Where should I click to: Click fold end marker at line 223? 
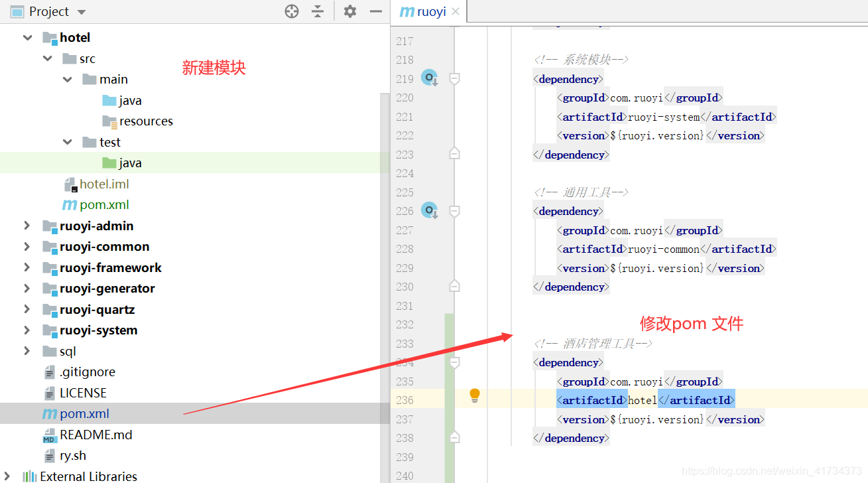pos(454,154)
